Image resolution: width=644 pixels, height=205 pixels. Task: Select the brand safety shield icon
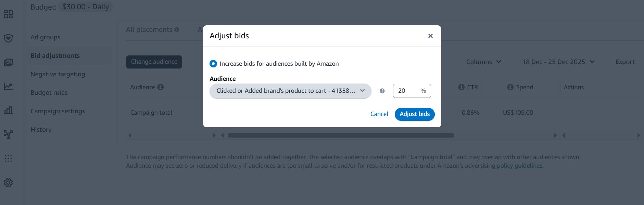9,38
